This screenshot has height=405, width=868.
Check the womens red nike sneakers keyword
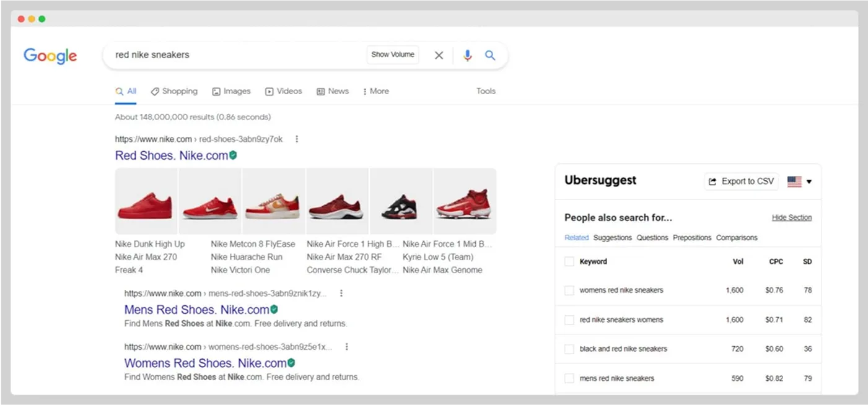[569, 290]
